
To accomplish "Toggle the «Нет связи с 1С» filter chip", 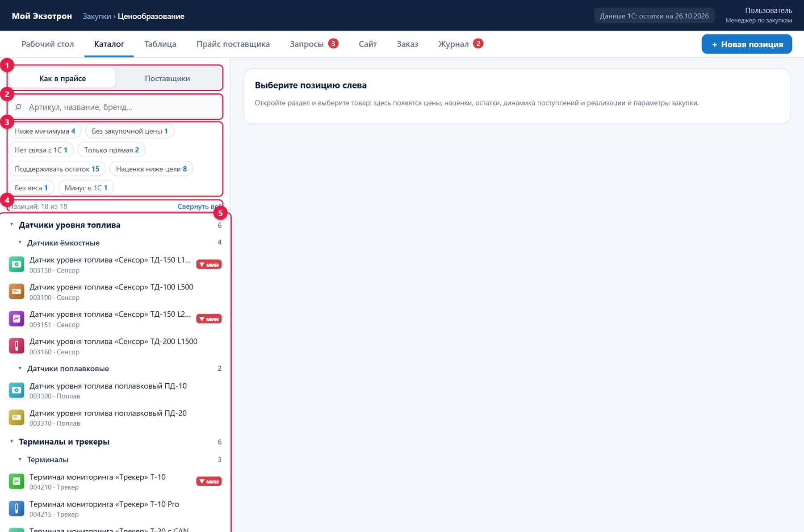I will 41,150.
